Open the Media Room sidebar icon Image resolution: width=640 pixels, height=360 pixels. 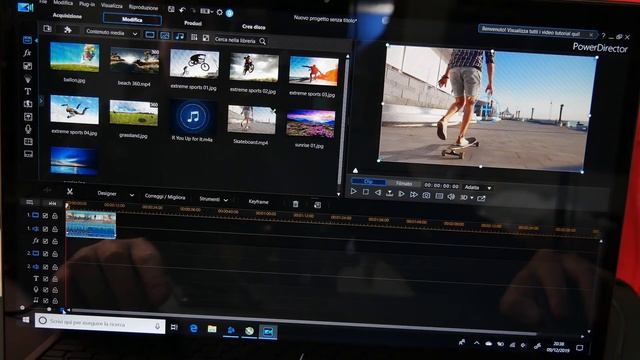pyautogui.click(x=27, y=40)
